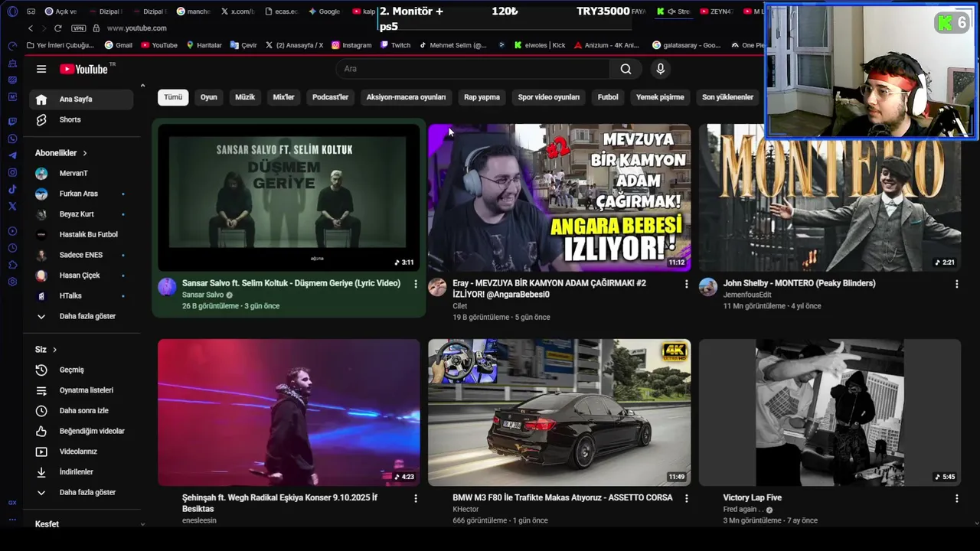Open the Gmail bookmark
Image resolution: width=980 pixels, height=551 pixels.
(119, 45)
